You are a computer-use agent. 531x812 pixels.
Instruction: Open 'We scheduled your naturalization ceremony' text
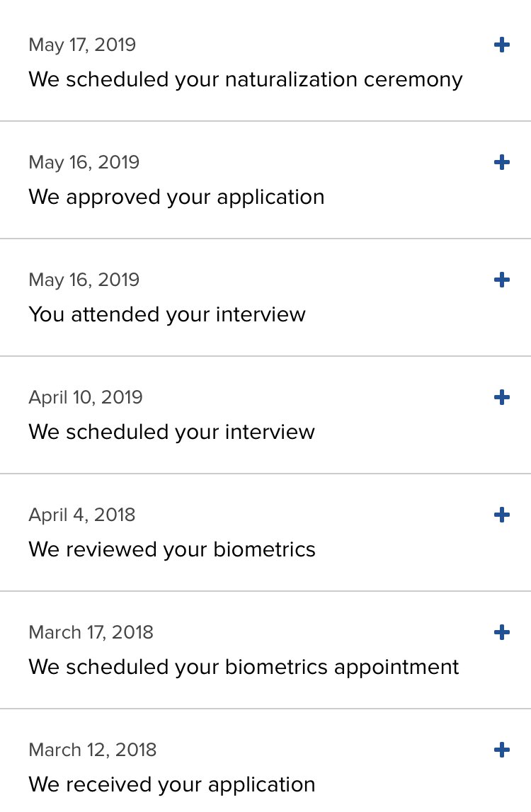pyautogui.click(x=246, y=80)
